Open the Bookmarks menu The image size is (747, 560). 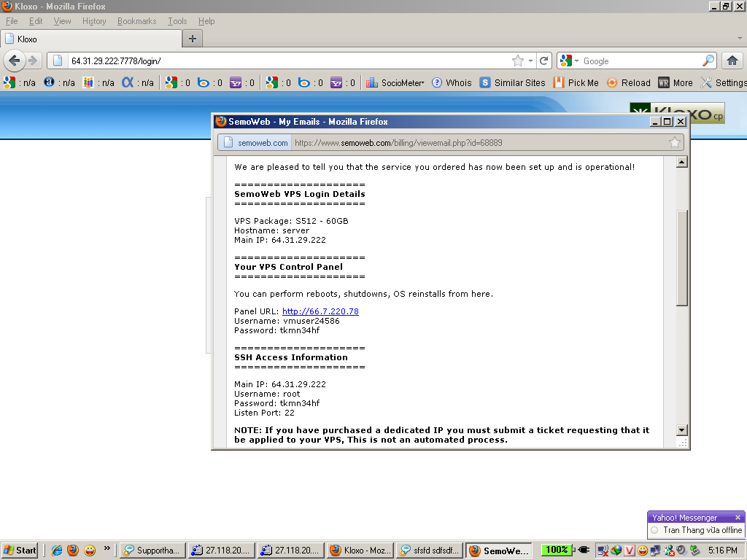(136, 21)
